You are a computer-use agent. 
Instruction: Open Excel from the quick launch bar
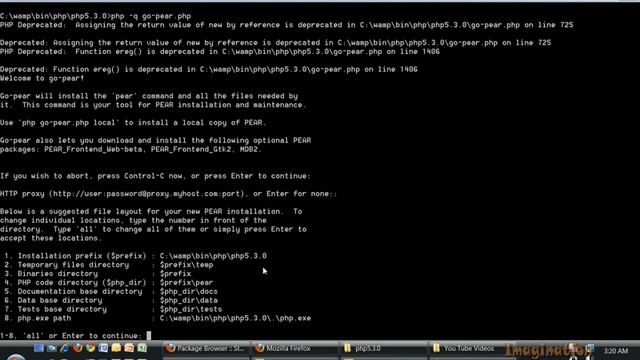click(x=142, y=348)
